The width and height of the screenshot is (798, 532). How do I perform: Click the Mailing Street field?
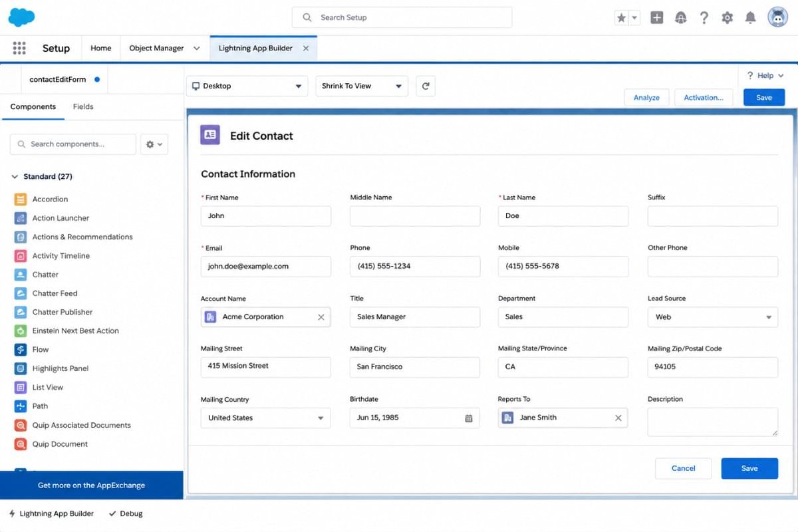point(266,367)
